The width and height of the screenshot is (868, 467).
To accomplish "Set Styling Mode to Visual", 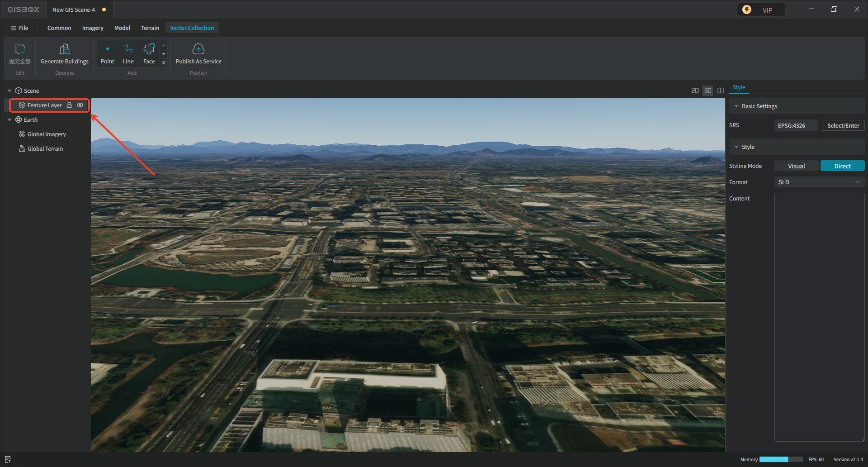I will 797,166.
